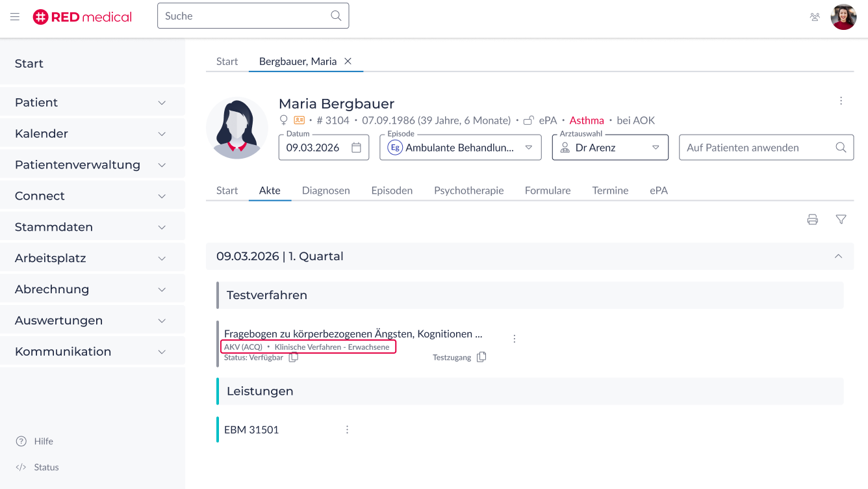868x489 pixels.
Task: Open the Hilfe link
Action: click(44, 441)
